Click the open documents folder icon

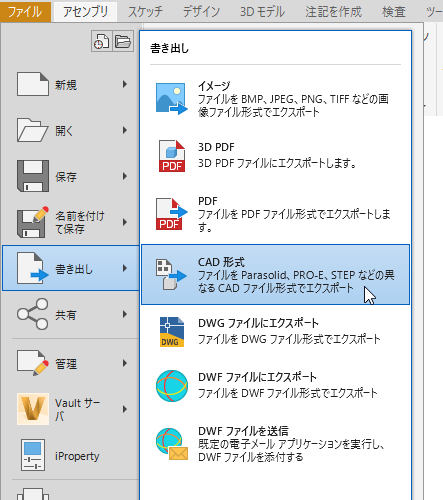pos(123,42)
